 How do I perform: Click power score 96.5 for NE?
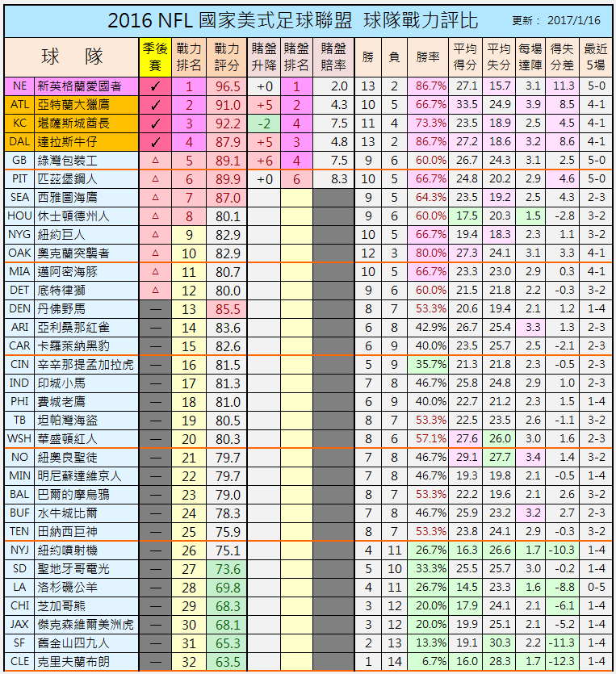(228, 87)
